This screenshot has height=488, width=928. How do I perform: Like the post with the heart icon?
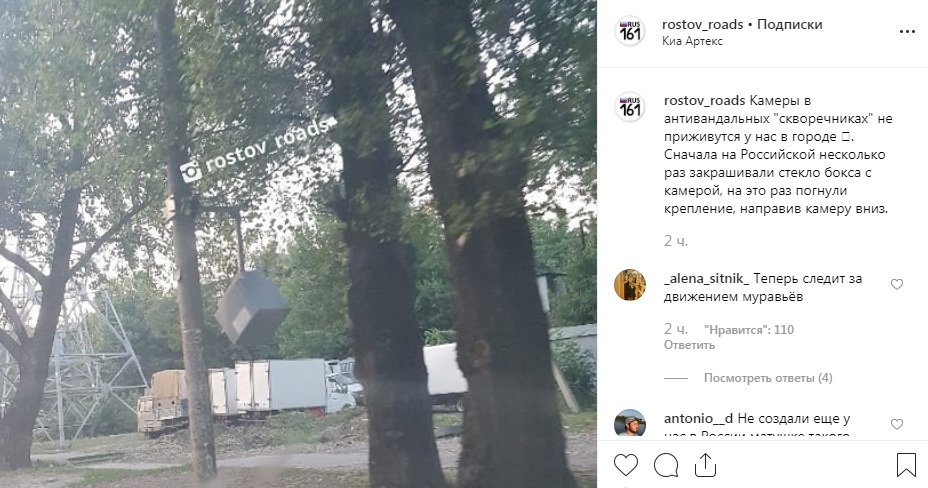[626, 466]
